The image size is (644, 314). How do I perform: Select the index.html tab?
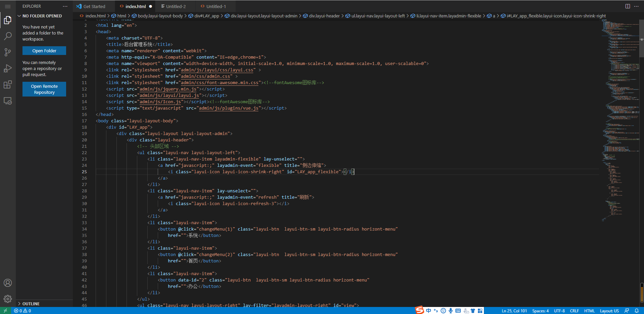tap(136, 6)
